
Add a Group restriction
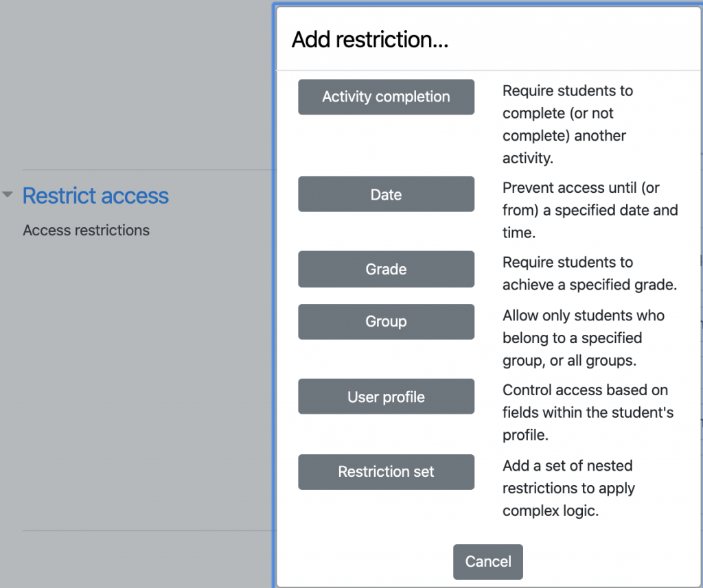386,321
